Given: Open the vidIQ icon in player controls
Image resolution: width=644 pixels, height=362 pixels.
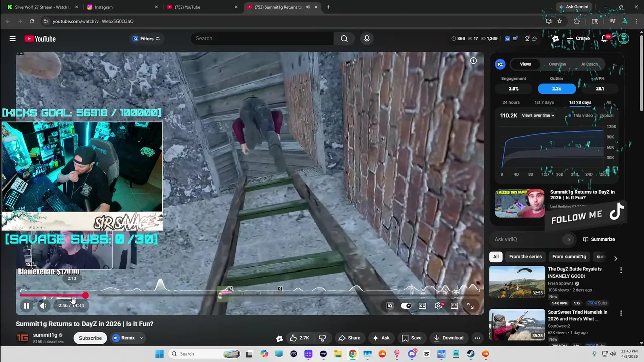Looking at the screenshot, I should pyautogui.click(x=390, y=305).
